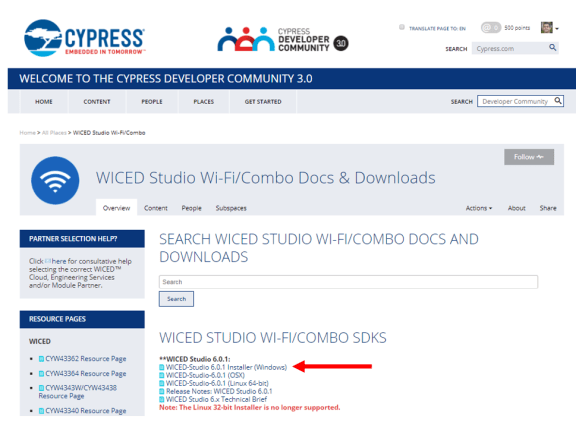This screenshot has width=576, height=422.
Task: Open WICED Studio 6.x Technical Brief link
Action: coord(216,400)
